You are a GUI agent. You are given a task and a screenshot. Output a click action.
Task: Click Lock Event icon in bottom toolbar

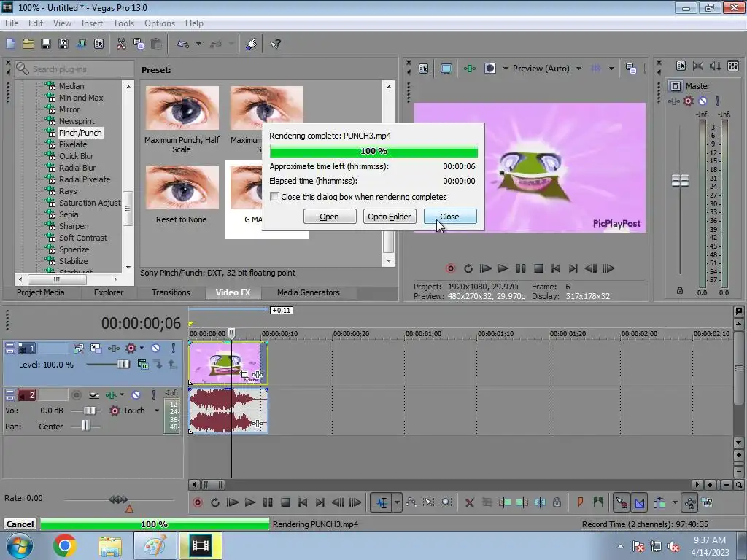(557, 503)
